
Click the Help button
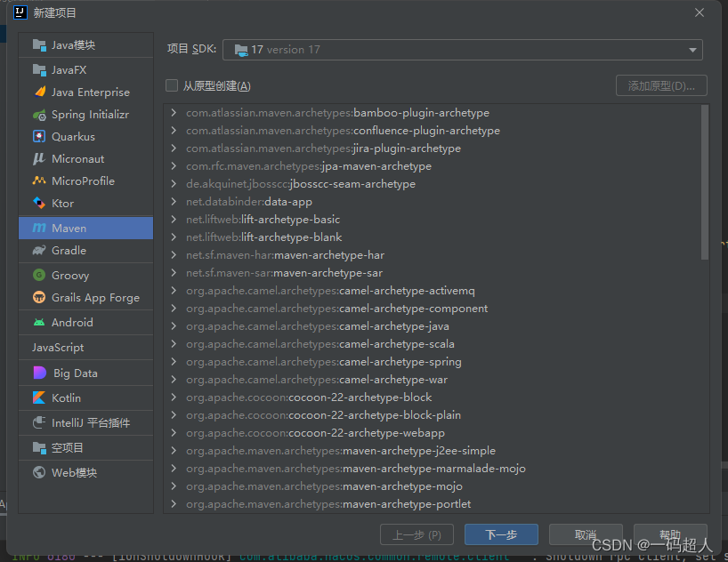pyautogui.click(x=670, y=534)
